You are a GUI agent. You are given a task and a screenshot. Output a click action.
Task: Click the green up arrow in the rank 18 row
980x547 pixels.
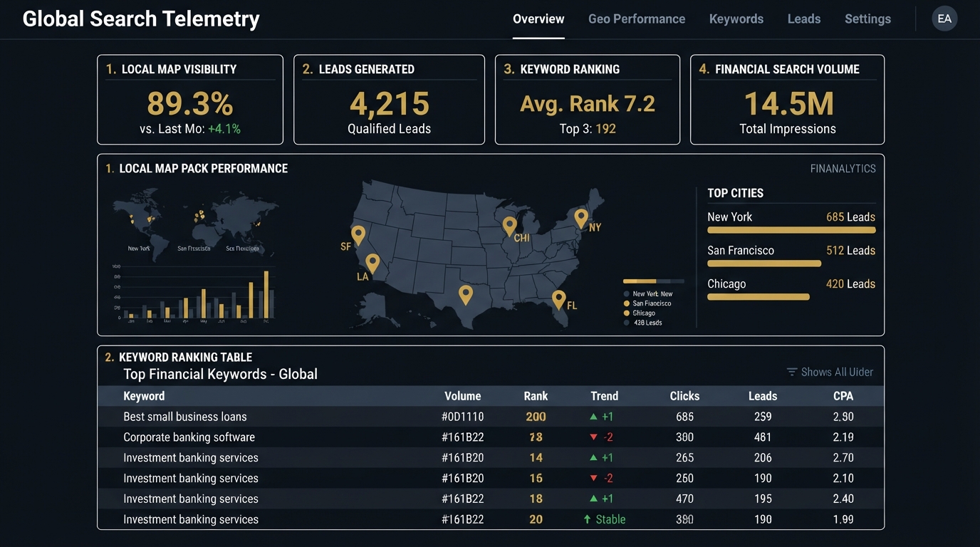pos(593,499)
